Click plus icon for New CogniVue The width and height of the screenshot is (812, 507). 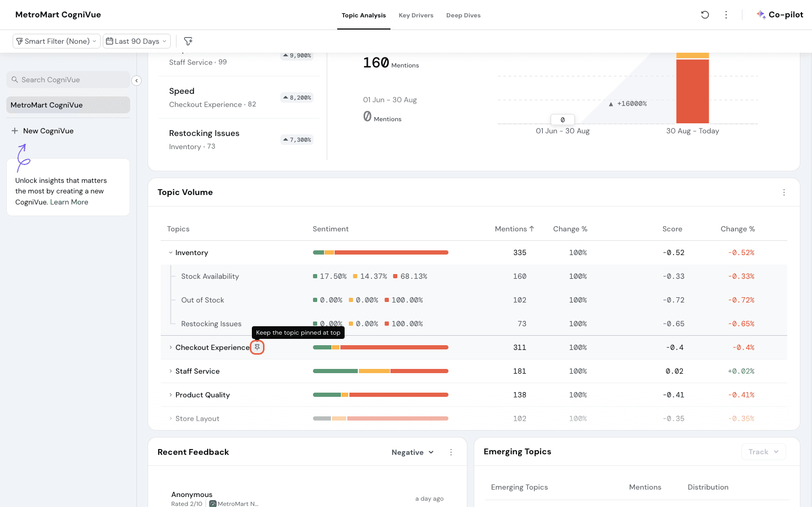[x=15, y=131]
